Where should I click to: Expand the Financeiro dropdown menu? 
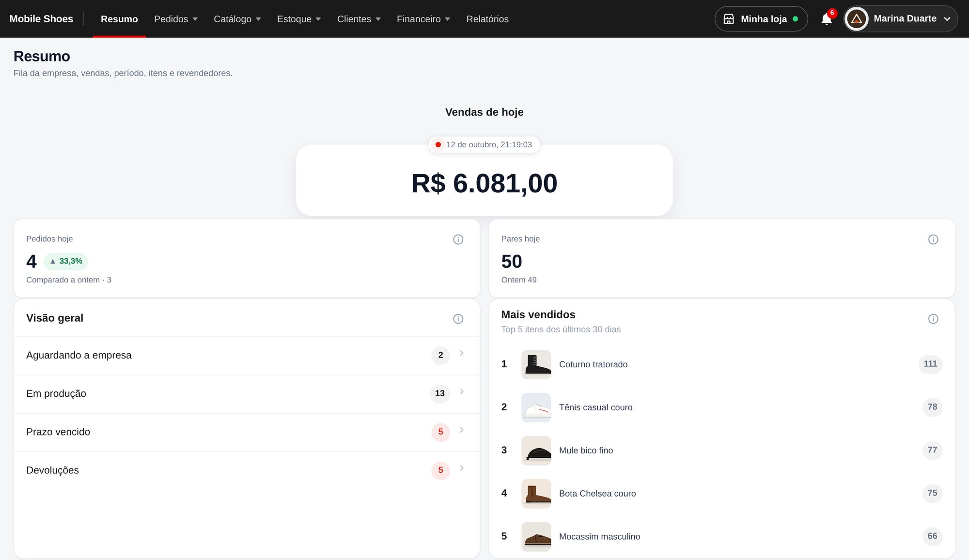pyautogui.click(x=423, y=19)
